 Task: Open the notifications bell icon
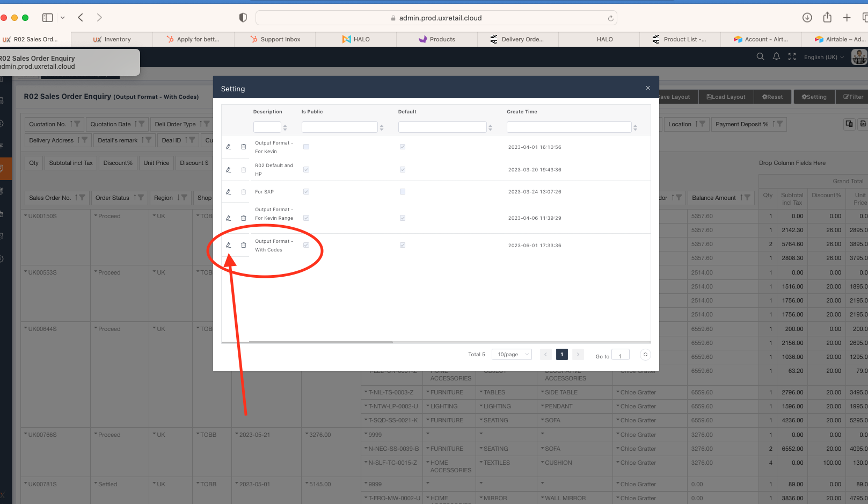776,57
